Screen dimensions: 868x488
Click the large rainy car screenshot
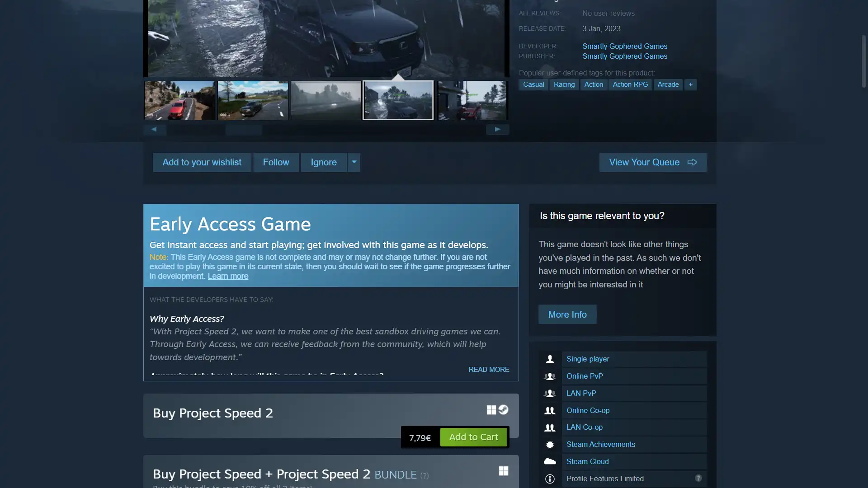[326, 38]
